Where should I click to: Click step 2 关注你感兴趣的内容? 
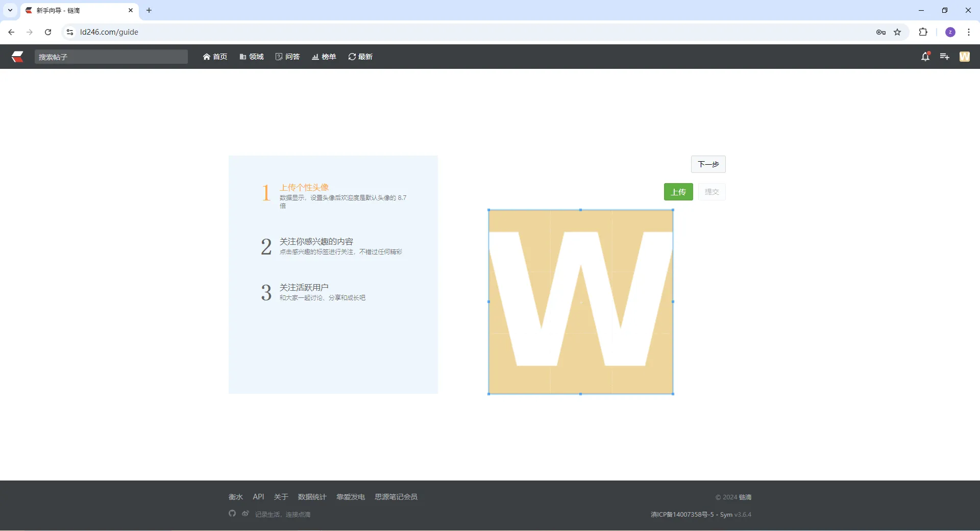[316, 241]
